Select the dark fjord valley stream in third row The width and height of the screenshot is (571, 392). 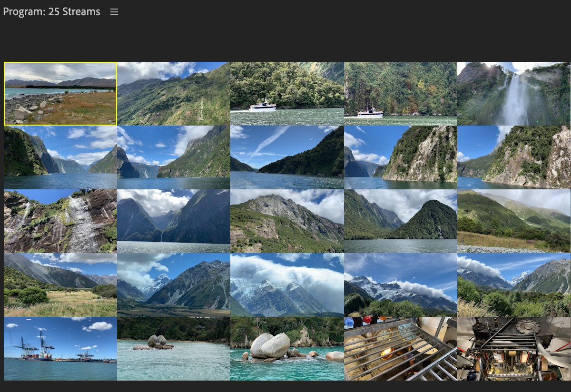[174, 221]
